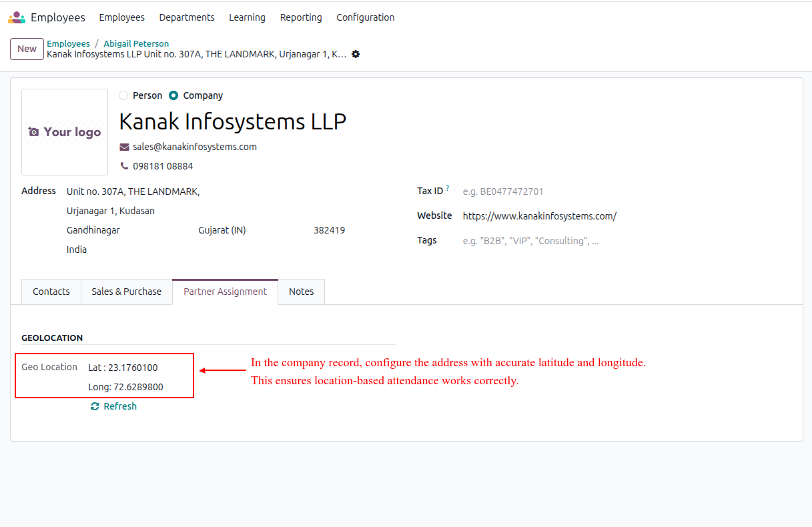Click the envelope email icon
Image resolution: width=812 pixels, height=527 pixels.
[124, 147]
